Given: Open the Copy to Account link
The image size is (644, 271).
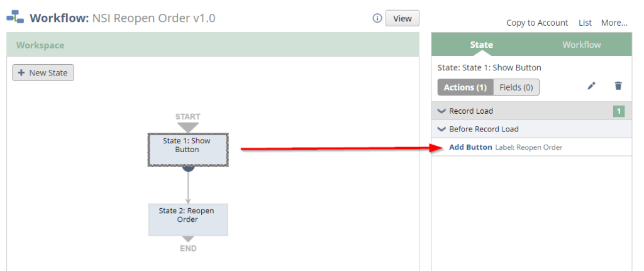Looking at the screenshot, I should pyautogui.click(x=537, y=23).
